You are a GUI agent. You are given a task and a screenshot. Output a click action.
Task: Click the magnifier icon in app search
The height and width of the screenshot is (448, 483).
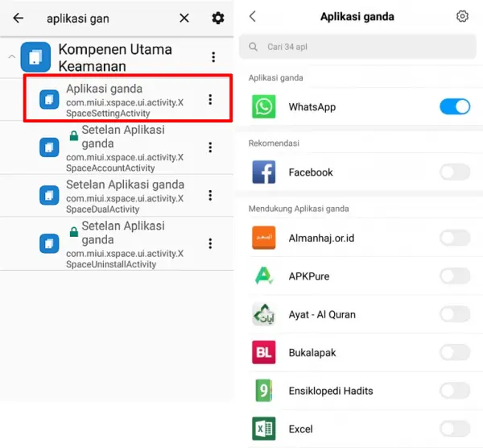point(253,47)
